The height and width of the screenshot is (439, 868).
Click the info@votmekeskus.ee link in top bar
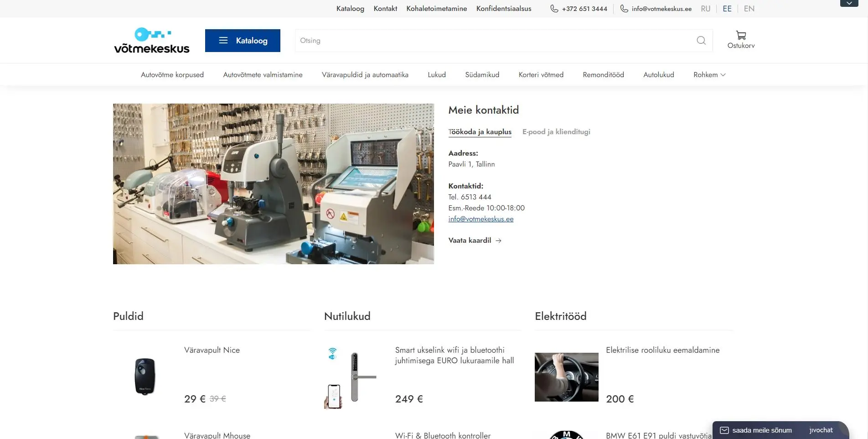(661, 9)
